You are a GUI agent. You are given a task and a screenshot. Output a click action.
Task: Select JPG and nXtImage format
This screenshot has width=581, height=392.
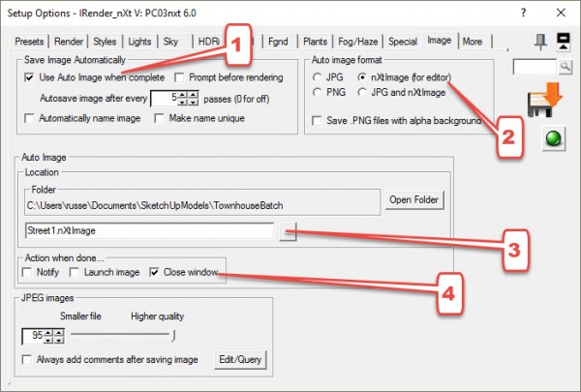[362, 92]
